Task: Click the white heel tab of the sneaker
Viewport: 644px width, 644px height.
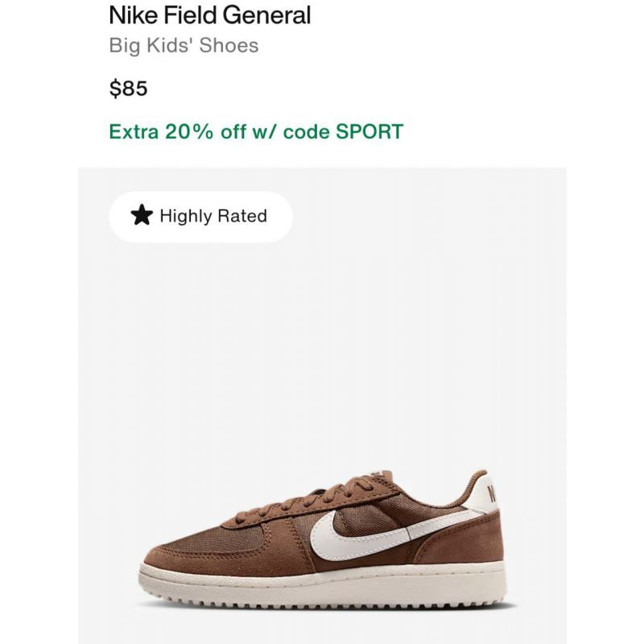Action: tap(488, 493)
